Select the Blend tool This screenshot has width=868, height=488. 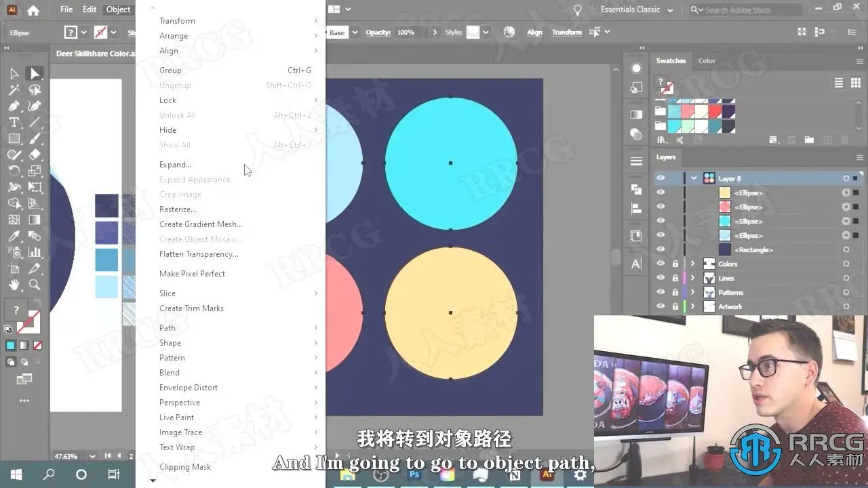tap(35, 236)
